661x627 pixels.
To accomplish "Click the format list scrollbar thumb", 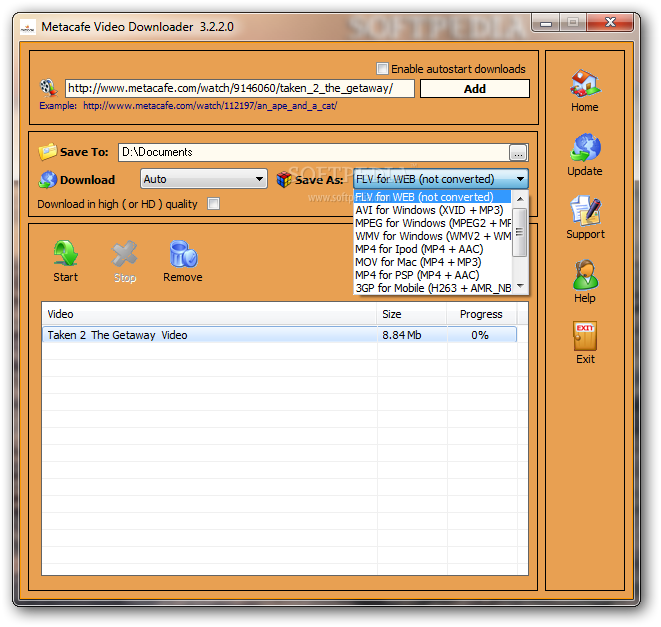I will [520, 232].
